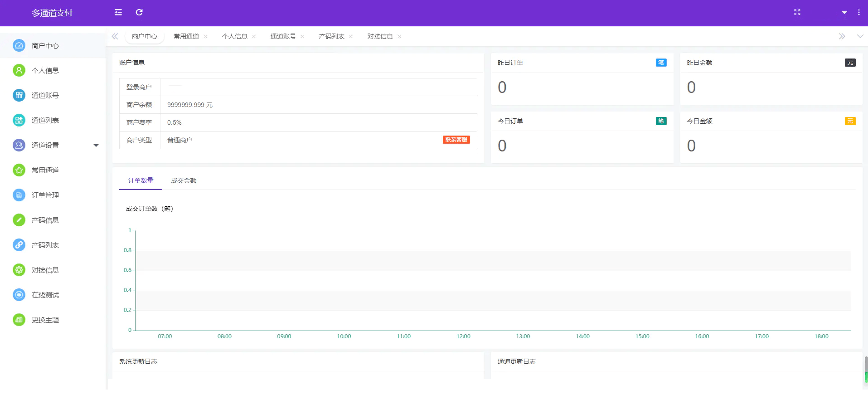The image size is (868, 419).
Task: Refresh the page using the top refresh icon
Action: tap(139, 12)
